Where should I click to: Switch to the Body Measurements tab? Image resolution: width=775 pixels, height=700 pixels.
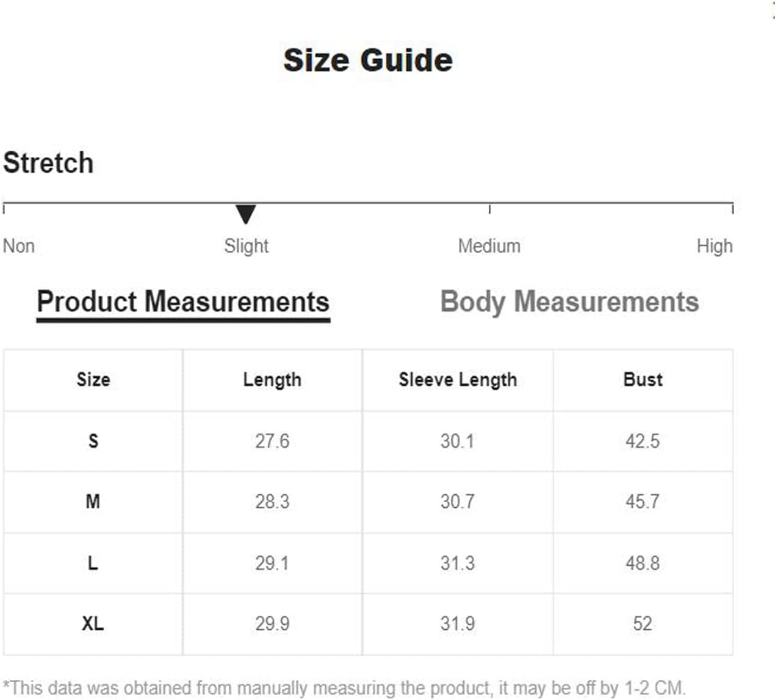click(x=569, y=302)
